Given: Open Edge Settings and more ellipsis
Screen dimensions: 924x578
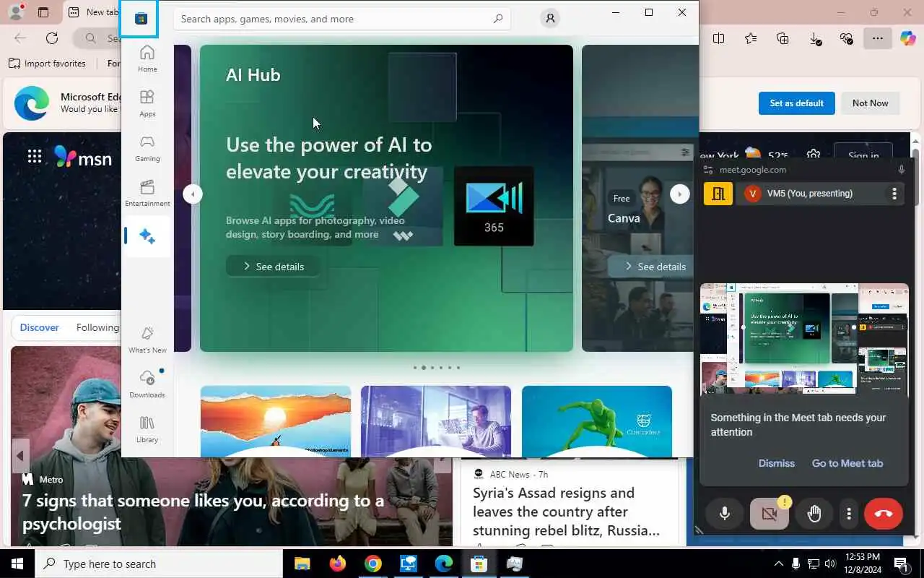Looking at the screenshot, I should point(878,38).
